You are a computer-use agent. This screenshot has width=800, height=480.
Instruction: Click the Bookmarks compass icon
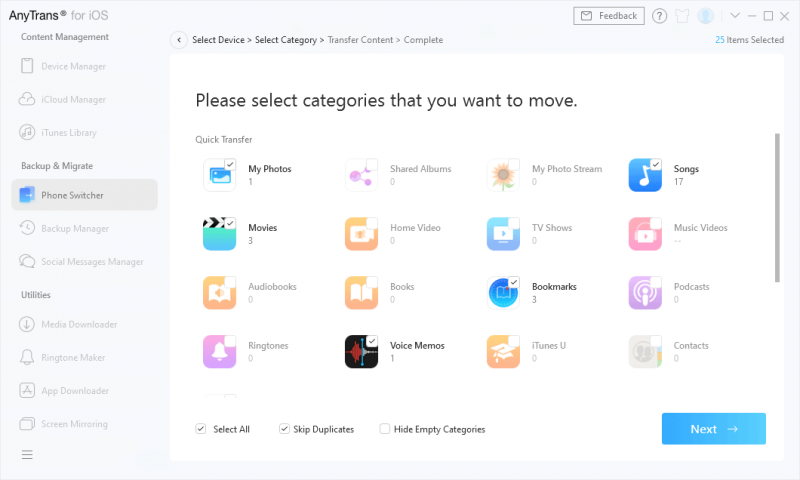[503, 293]
